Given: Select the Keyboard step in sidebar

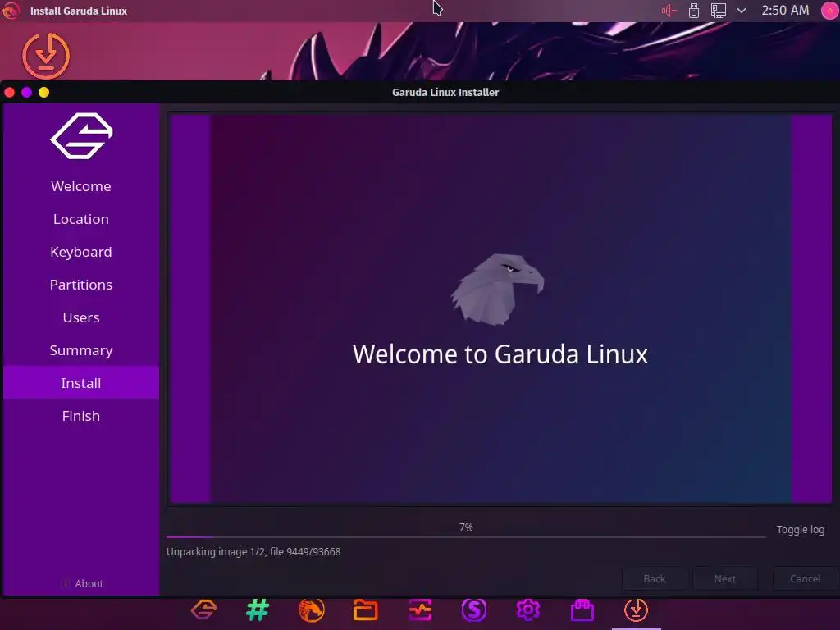Looking at the screenshot, I should coord(81,252).
